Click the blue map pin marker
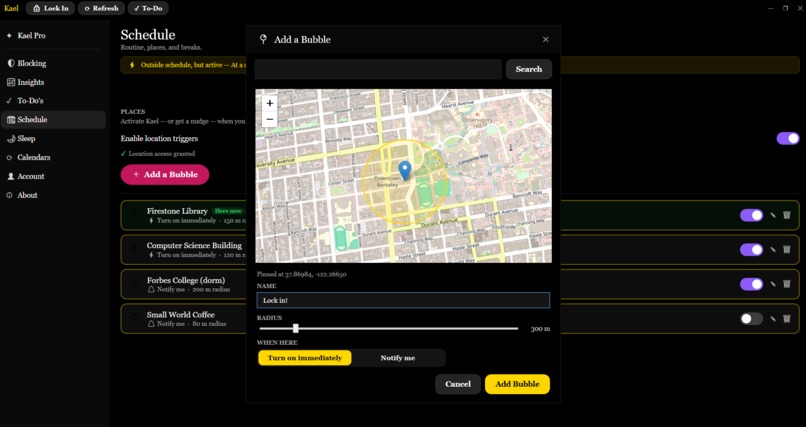Image resolution: width=806 pixels, height=427 pixels. (405, 171)
